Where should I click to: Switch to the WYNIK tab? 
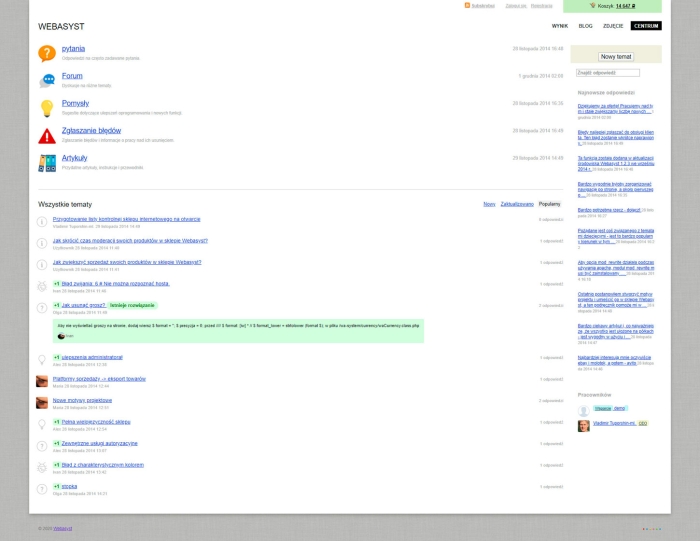click(x=560, y=26)
